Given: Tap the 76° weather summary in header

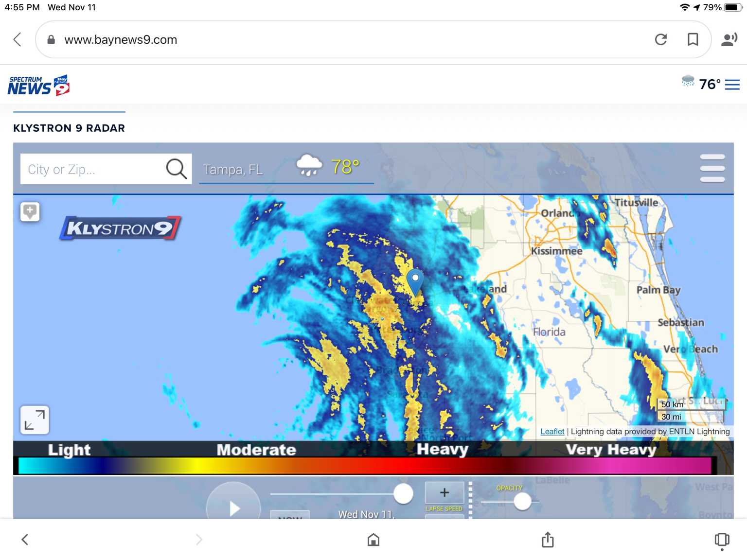Looking at the screenshot, I should (x=701, y=84).
